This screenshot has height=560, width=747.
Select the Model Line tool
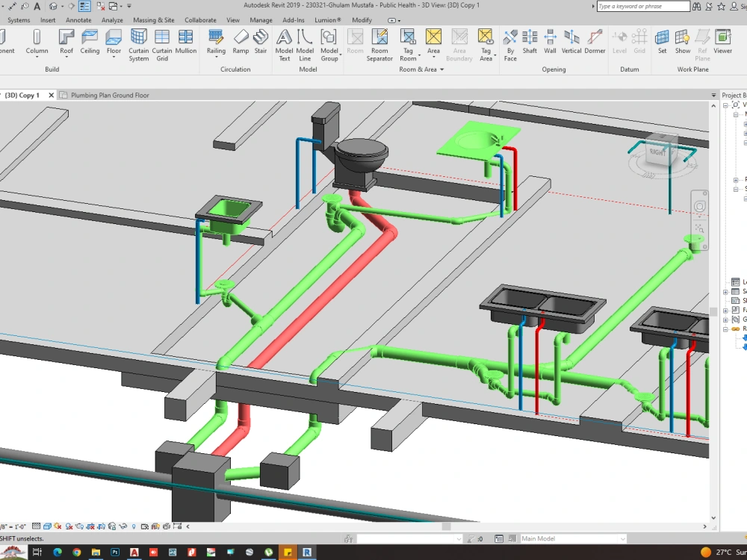pos(305,46)
